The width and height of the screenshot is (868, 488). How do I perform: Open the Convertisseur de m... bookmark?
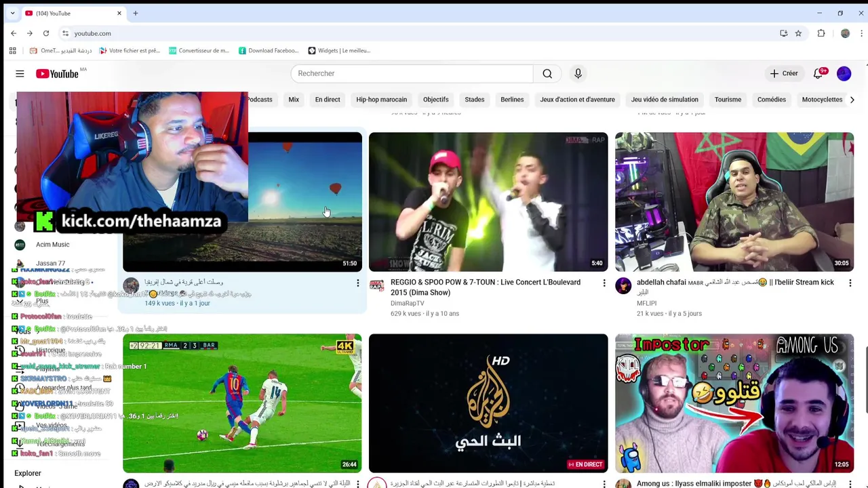point(199,50)
